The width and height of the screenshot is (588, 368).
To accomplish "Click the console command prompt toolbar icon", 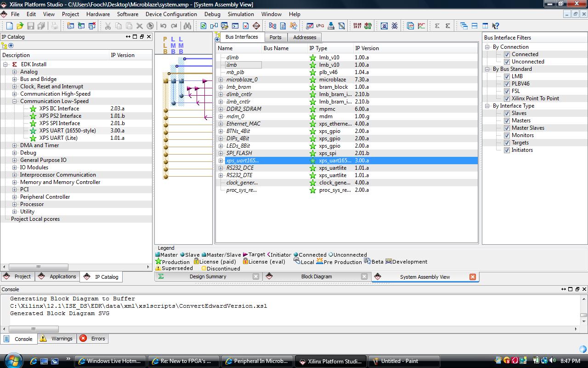I will pyautogui.click(x=235, y=26).
